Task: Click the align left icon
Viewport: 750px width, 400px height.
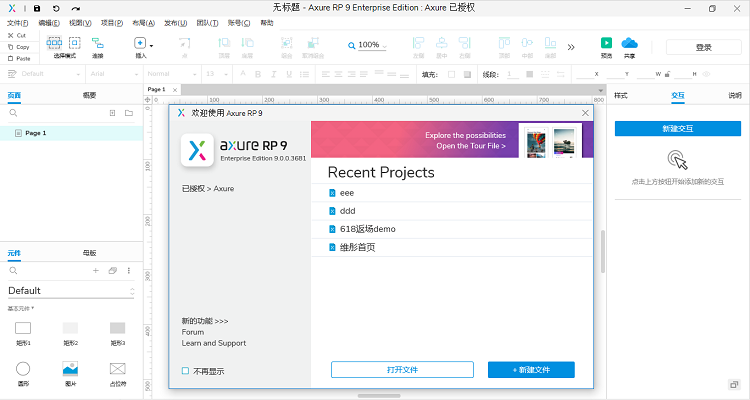Action: [418, 44]
